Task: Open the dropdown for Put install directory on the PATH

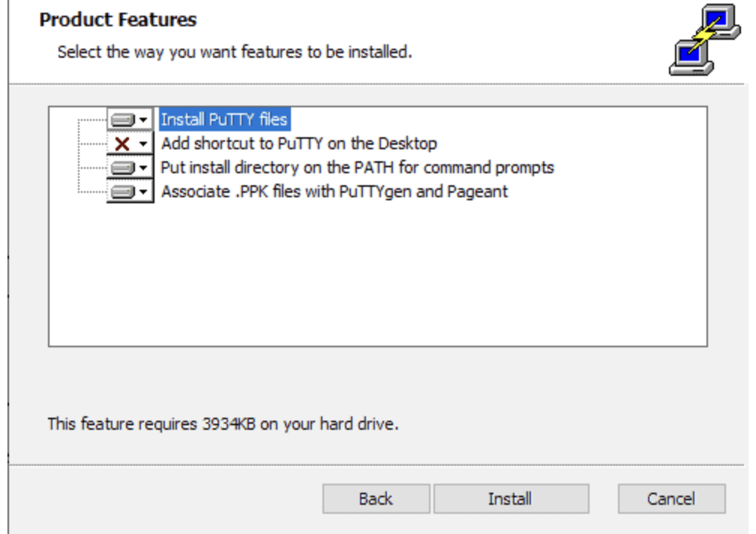Action: (x=130, y=167)
